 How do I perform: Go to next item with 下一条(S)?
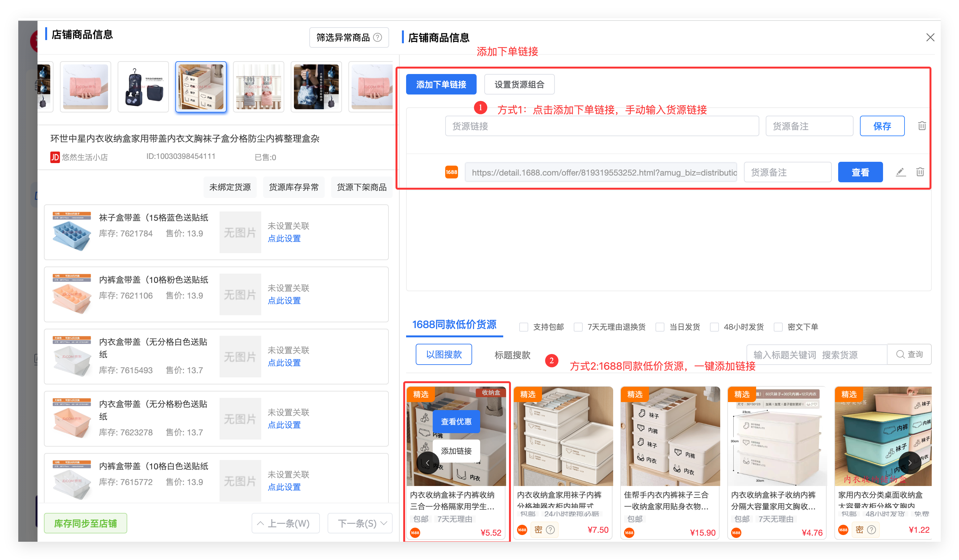(360, 523)
